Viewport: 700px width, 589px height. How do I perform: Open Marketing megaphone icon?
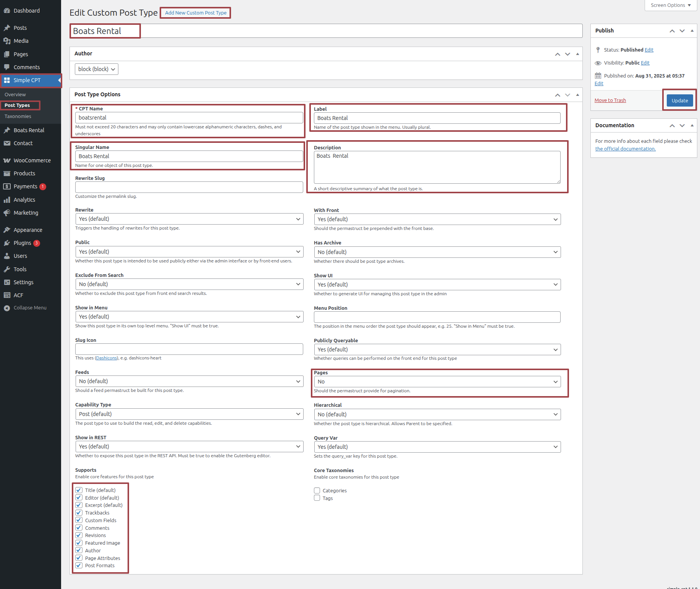click(x=7, y=213)
